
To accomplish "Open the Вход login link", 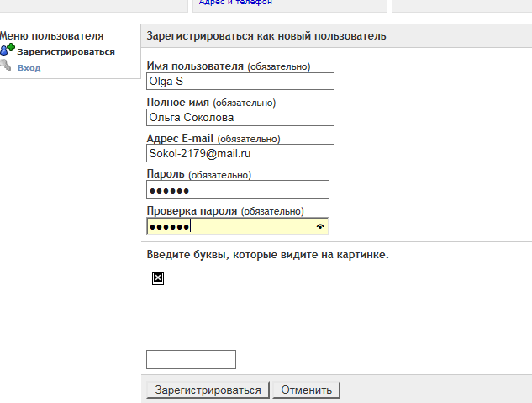I will point(29,67).
